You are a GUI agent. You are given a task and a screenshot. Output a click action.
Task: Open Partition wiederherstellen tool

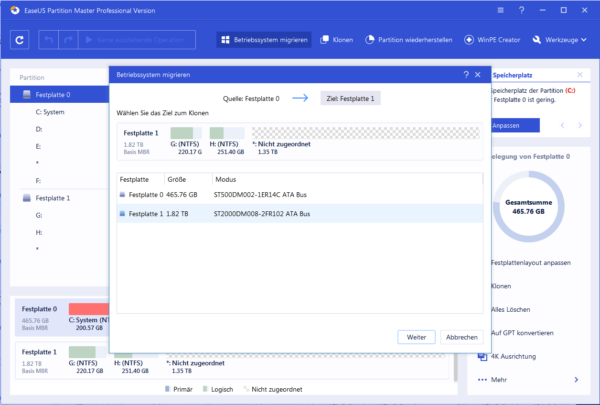[408, 40]
